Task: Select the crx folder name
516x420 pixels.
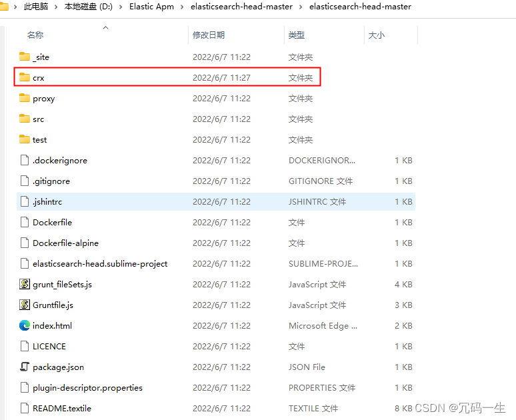Action: coord(38,78)
